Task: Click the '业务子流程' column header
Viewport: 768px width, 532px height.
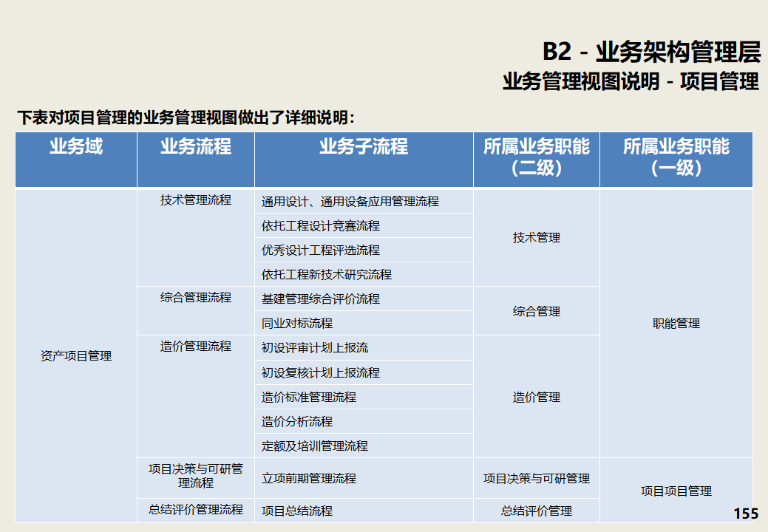Action: tap(364, 160)
